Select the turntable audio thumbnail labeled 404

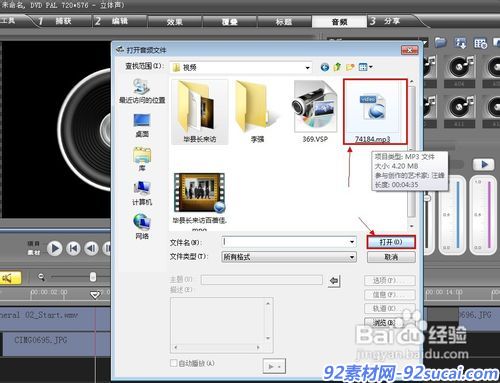(459, 71)
